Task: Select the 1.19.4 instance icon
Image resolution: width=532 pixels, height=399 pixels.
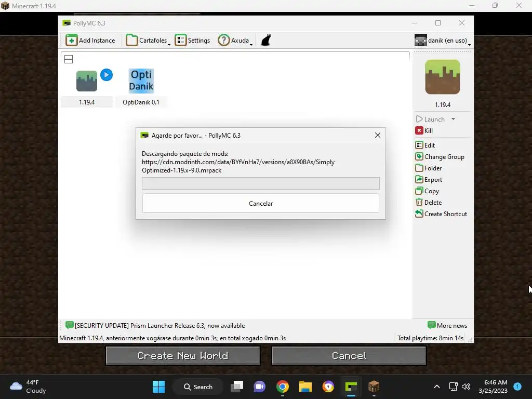Action: [87, 81]
